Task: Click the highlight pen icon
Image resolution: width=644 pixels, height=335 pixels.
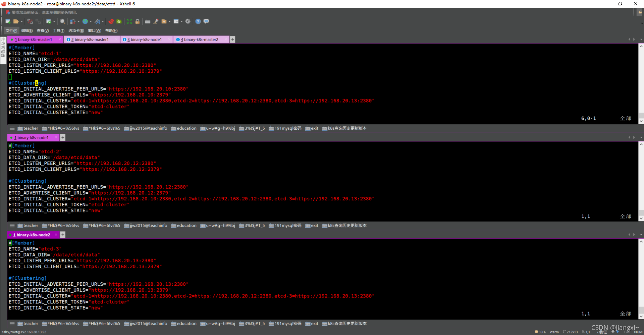Action: coord(156,21)
